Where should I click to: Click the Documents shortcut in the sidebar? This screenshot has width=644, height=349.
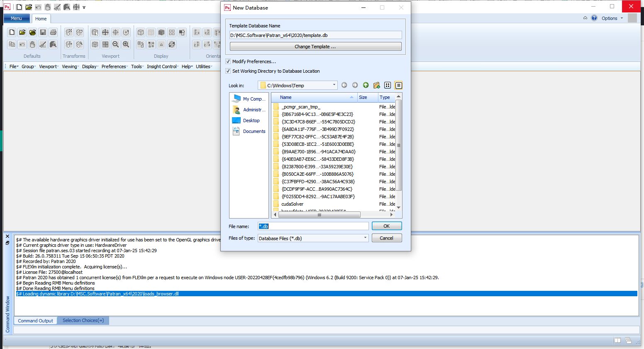(x=249, y=131)
